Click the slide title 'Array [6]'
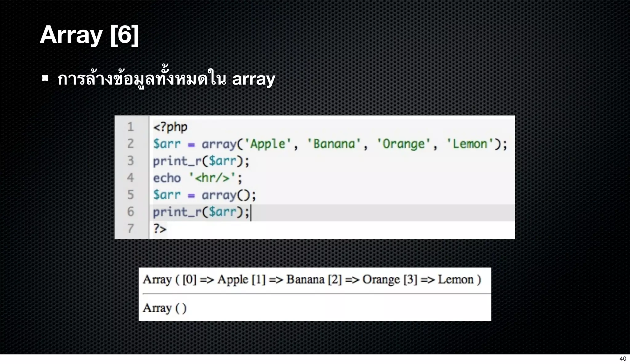 (89, 35)
